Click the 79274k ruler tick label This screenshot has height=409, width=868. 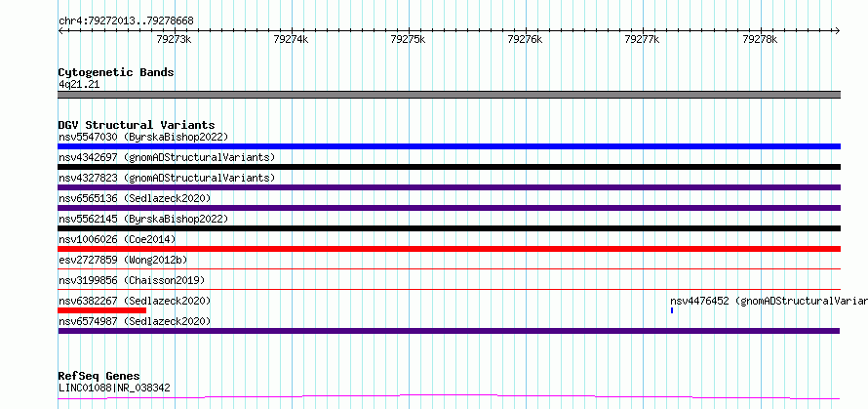point(292,39)
